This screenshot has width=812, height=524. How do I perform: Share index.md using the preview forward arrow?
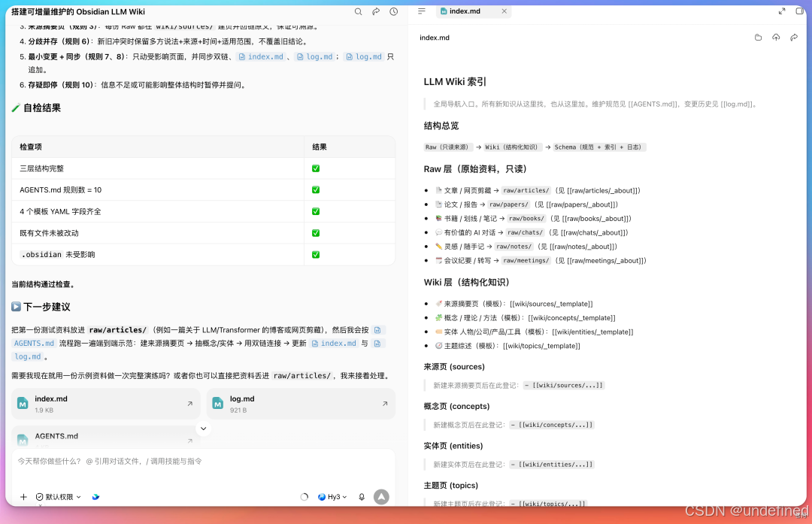pos(794,38)
